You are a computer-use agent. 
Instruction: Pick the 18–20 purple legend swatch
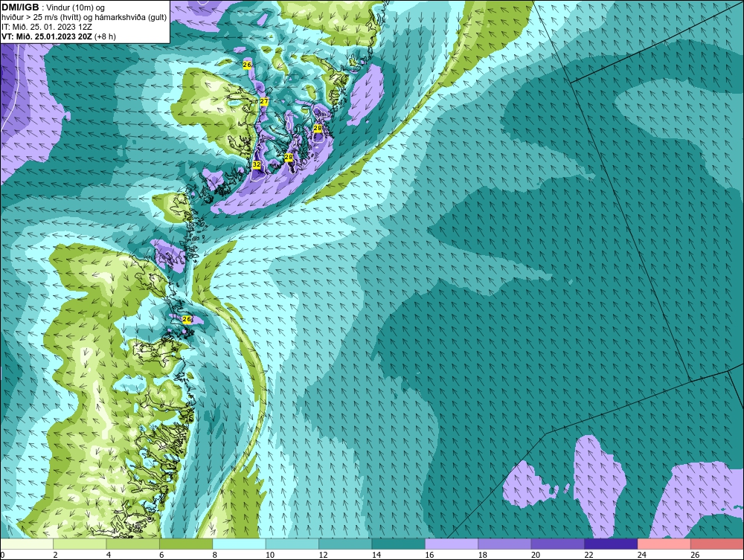pos(505,544)
